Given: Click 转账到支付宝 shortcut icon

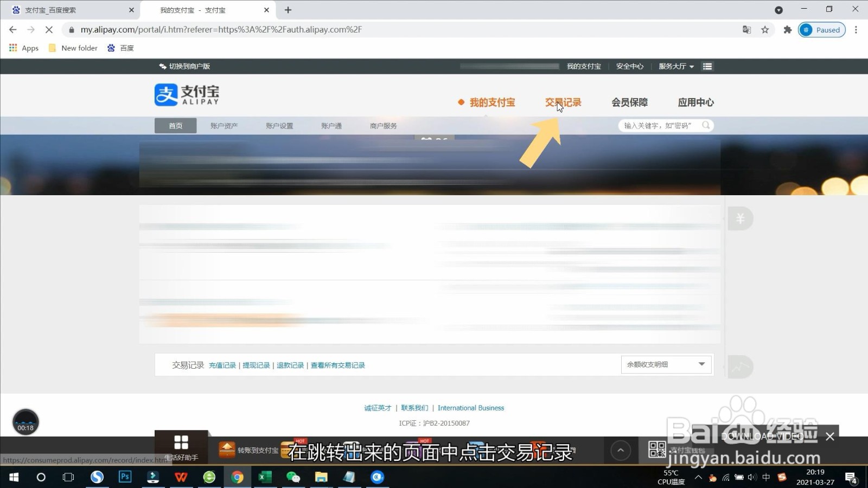Looking at the screenshot, I should 227,450.
